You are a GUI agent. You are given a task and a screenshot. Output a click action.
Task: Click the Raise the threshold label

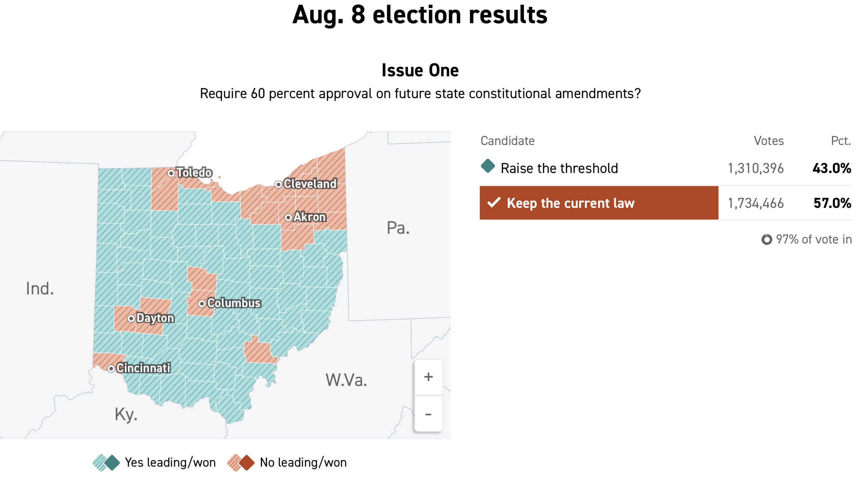coord(559,168)
